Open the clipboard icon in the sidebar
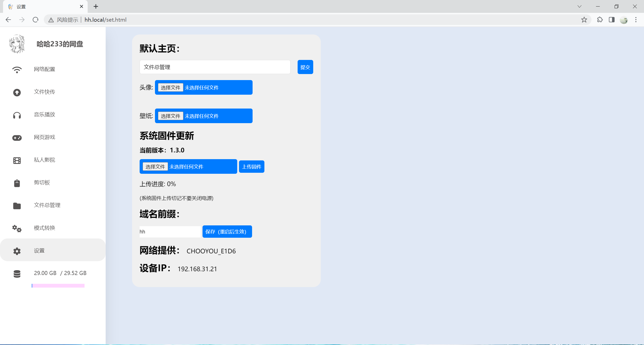 [17, 183]
